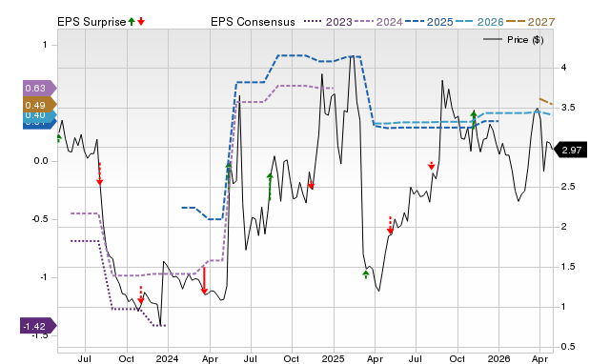Click the EPS Surprise legend label
This screenshot has width=610, height=364.
point(91,22)
